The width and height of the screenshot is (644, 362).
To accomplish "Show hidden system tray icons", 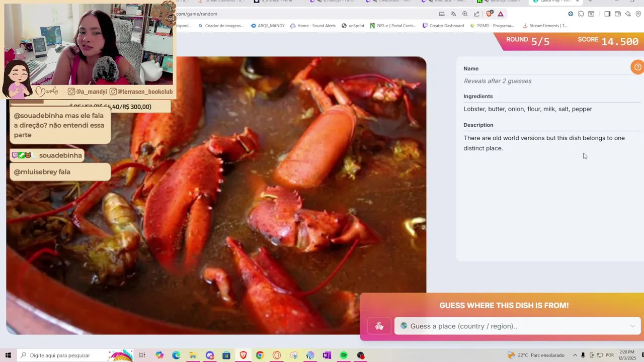I will [575, 355].
